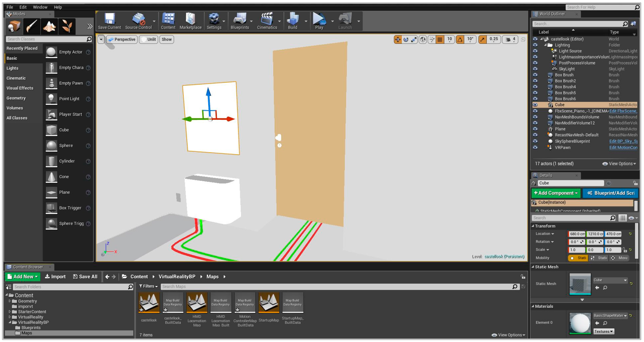Open the Static Mesh Cube dropdown

tap(610, 280)
